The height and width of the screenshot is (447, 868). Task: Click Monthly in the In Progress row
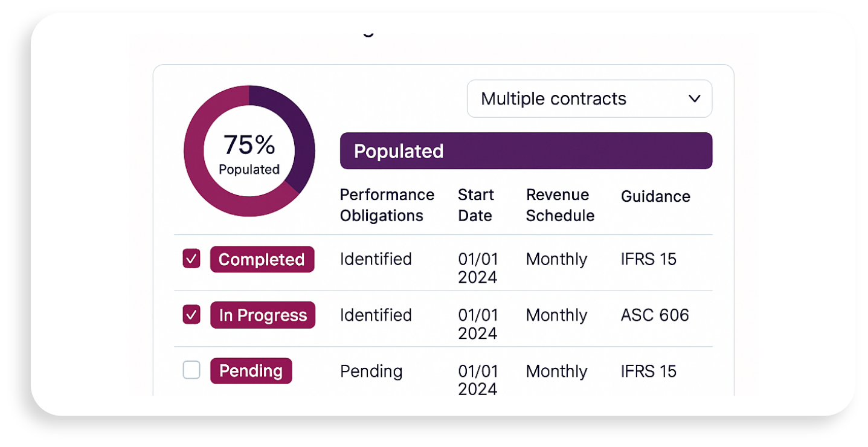tap(556, 315)
